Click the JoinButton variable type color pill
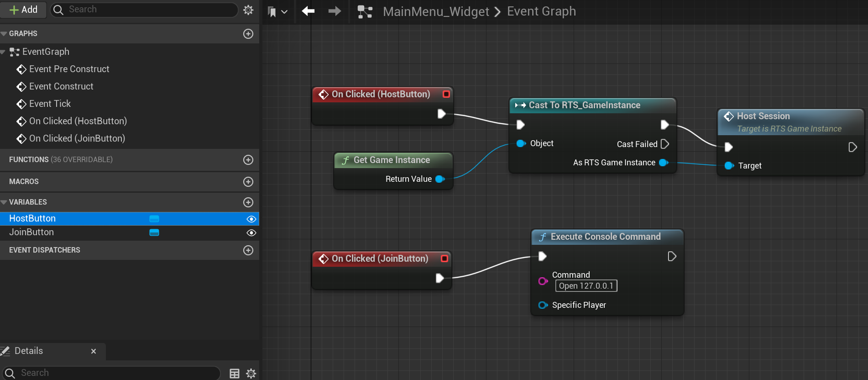Image resolution: width=868 pixels, height=380 pixels. coord(154,232)
